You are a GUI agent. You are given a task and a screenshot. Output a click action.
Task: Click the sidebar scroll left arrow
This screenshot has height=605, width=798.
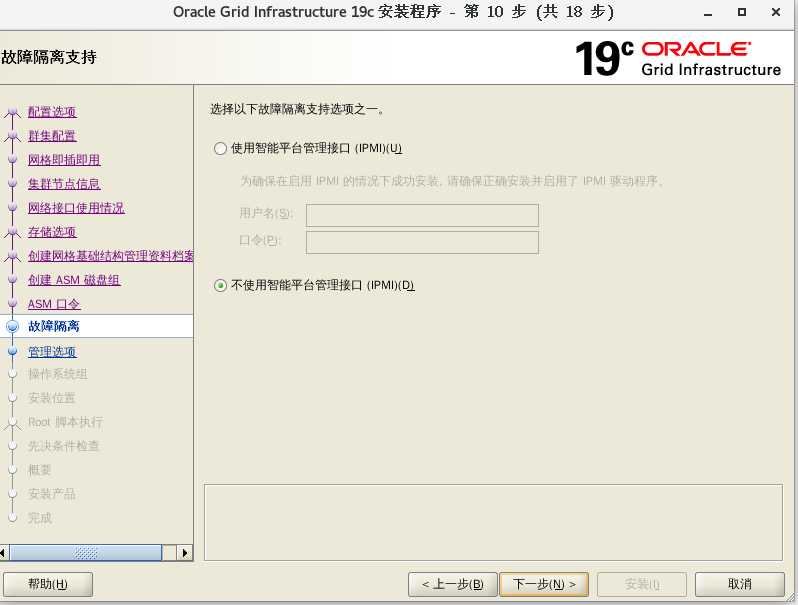click(3, 553)
